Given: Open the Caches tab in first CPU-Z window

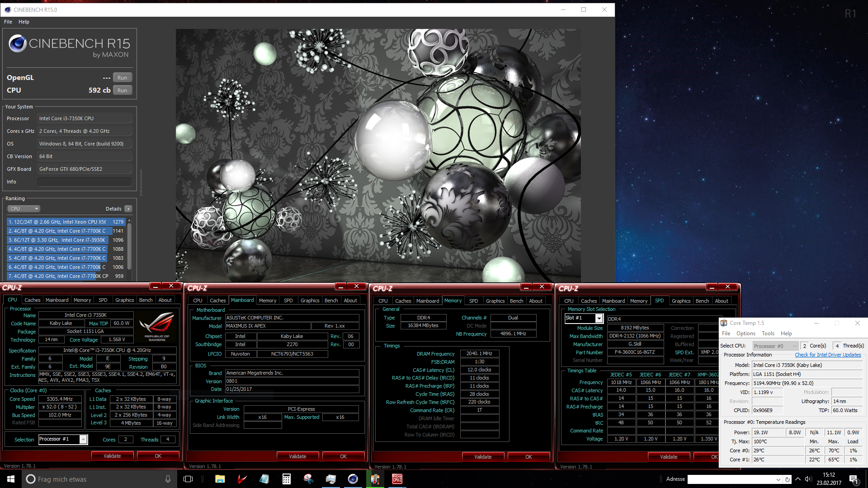Looking at the screenshot, I should [x=32, y=300].
